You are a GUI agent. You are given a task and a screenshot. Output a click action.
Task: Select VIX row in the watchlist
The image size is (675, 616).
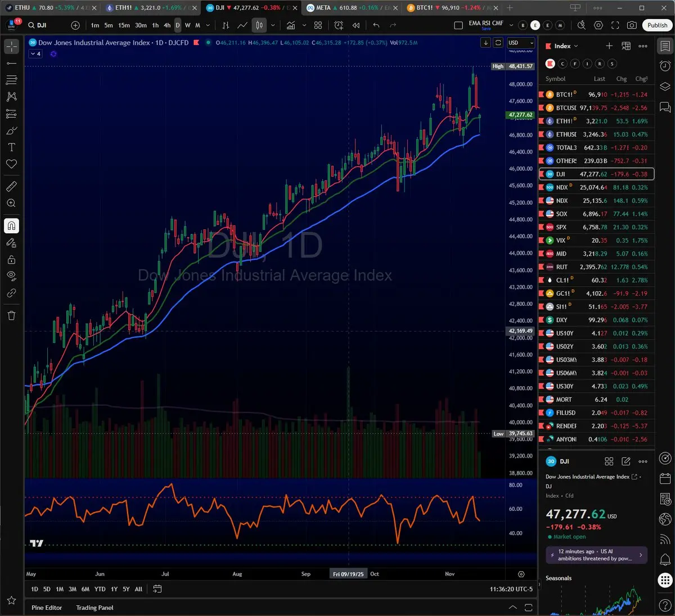[596, 241]
